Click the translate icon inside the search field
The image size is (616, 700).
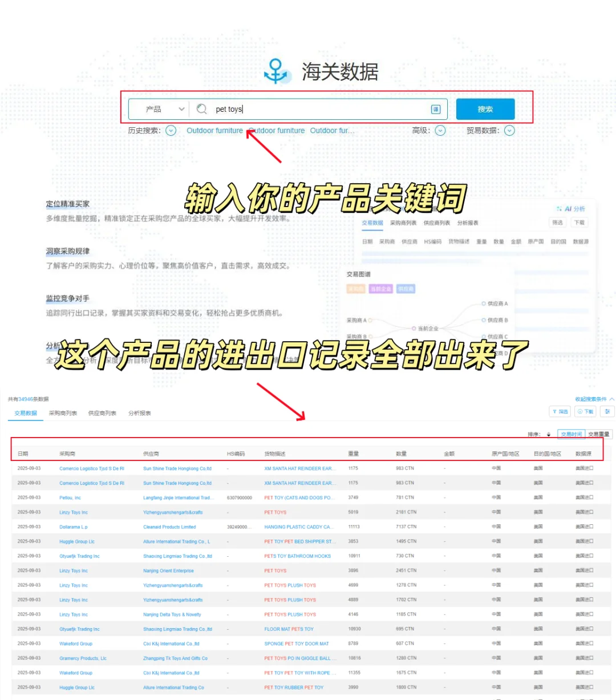coord(436,109)
